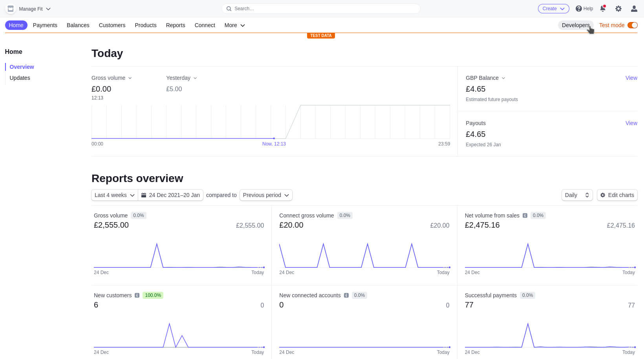Click in the Search input field
Screen dimensions: 644x359
coord(321,9)
